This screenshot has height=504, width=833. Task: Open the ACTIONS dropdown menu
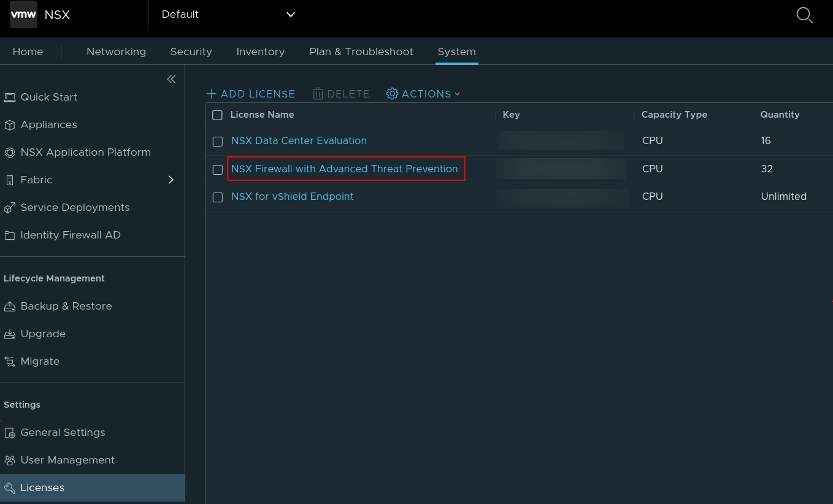[x=423, y=94]
